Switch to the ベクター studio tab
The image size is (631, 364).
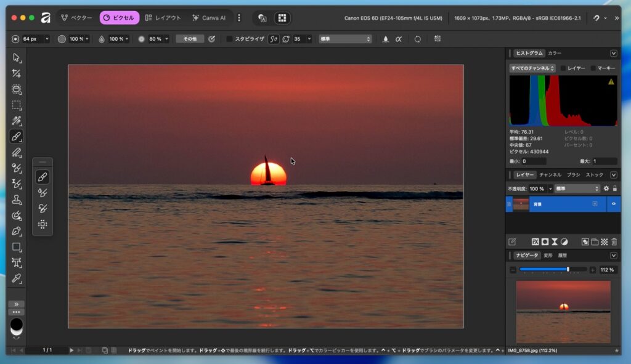(76, 18)
